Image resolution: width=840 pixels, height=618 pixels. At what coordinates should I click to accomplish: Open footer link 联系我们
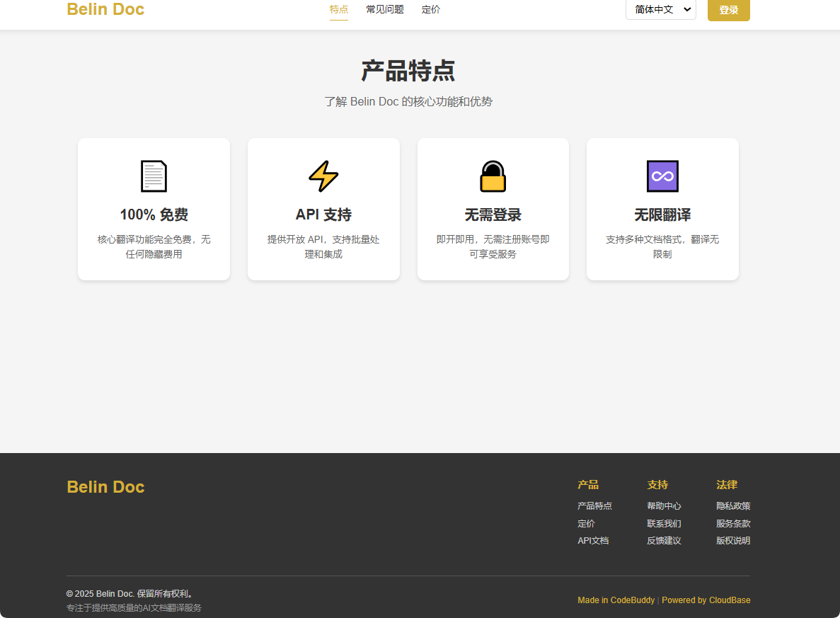[x=664, y=524]
